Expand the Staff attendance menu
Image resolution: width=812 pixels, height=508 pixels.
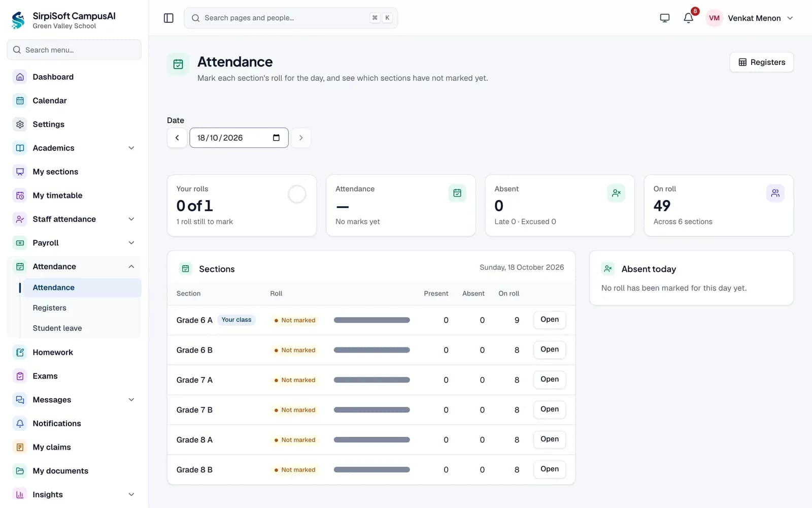pos(74,219)
